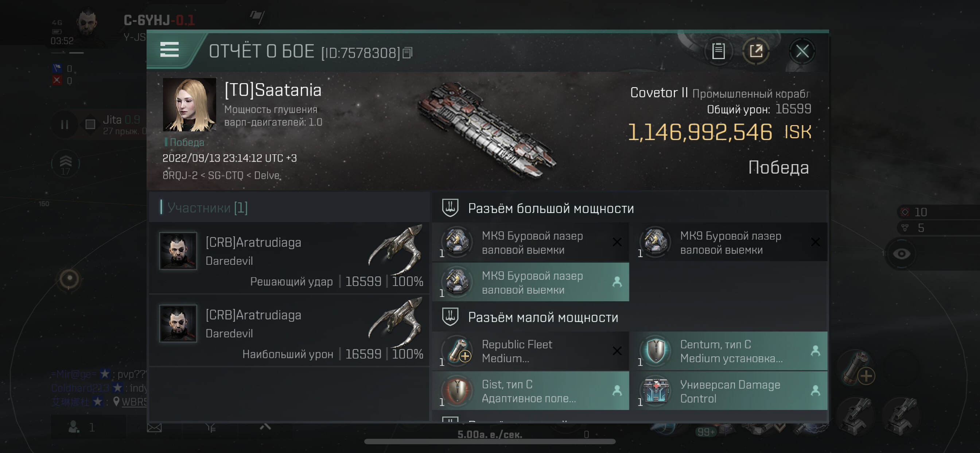Image resolution: width=980 pixels, height=453 pixels.
Task: Share the battle report externally
Action: tap(756, 51)
